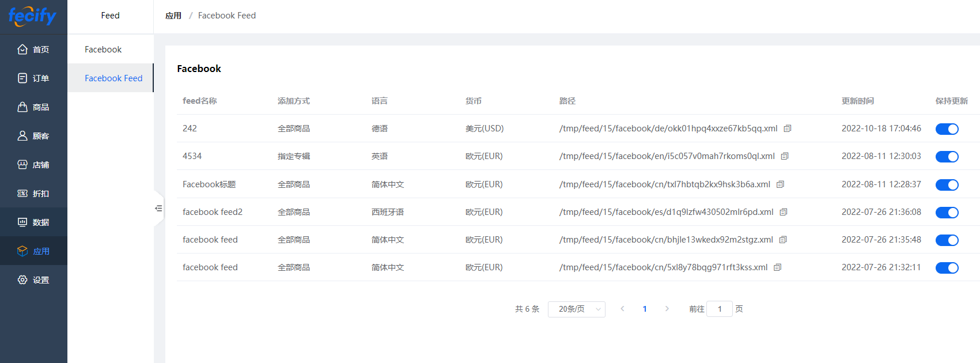Click the Facebook Feed breadcrumb

(x=227, y=16)
